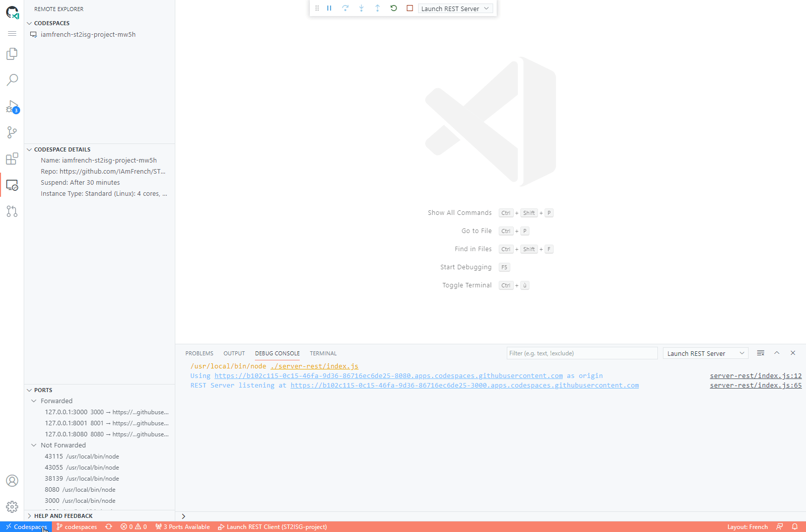The height and width of the screenshot is (532, 806).
Task: Open the 8080 codespaces origin URL
Action: 388,375
